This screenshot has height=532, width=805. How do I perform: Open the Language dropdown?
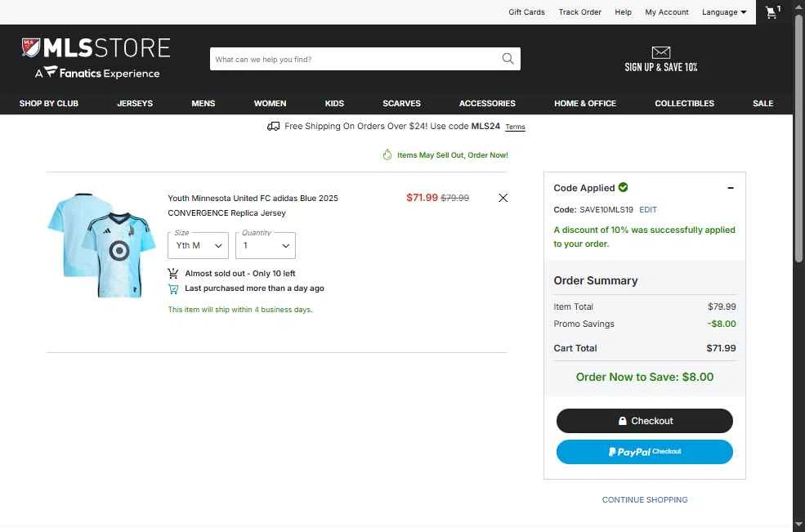[x=724, y=11]
